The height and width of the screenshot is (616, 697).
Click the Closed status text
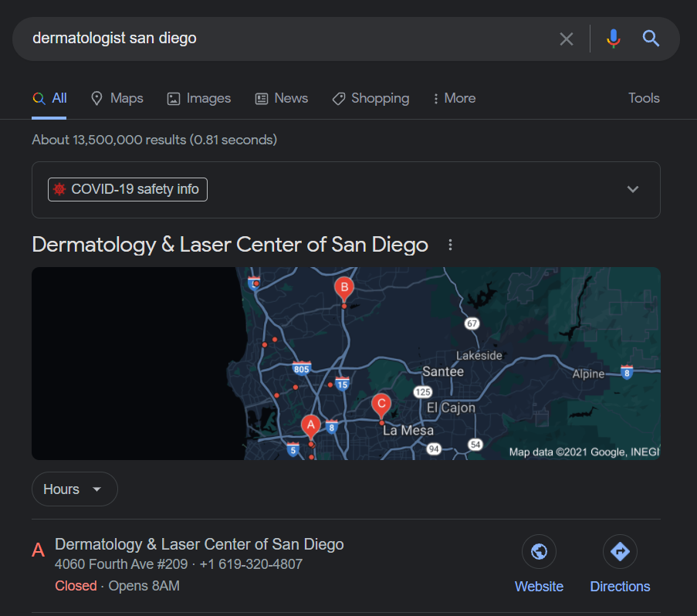click(x=76, y=586)
